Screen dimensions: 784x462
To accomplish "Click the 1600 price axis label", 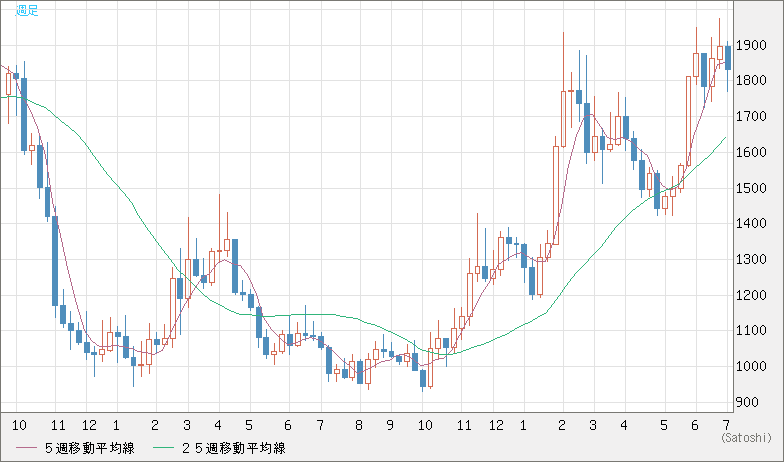I will 751,152.
